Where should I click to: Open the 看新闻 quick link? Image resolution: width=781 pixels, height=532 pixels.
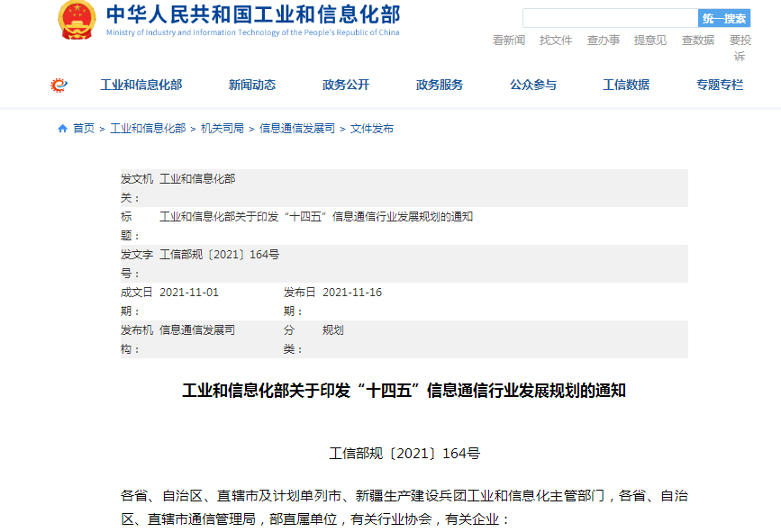pyautogui.click(x=509, y=41)
